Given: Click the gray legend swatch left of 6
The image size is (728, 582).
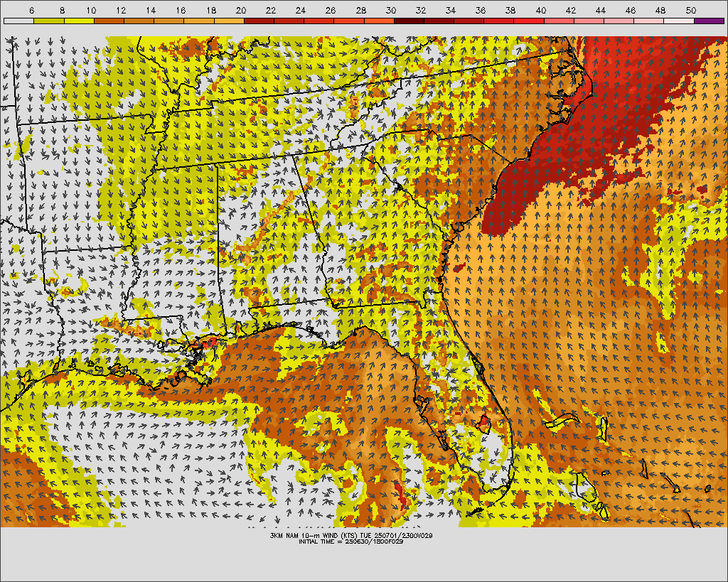Looking at the screenshot, I should (x=18, y=21).
